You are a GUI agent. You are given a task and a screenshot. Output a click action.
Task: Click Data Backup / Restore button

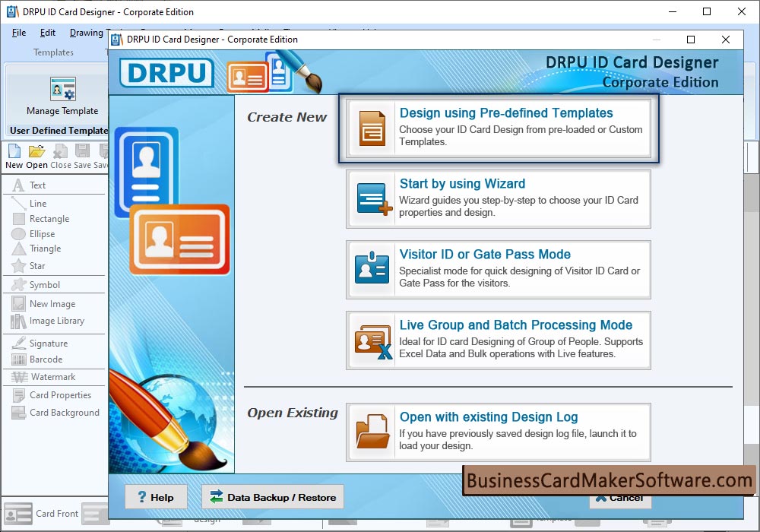click(x=272, y=497)
